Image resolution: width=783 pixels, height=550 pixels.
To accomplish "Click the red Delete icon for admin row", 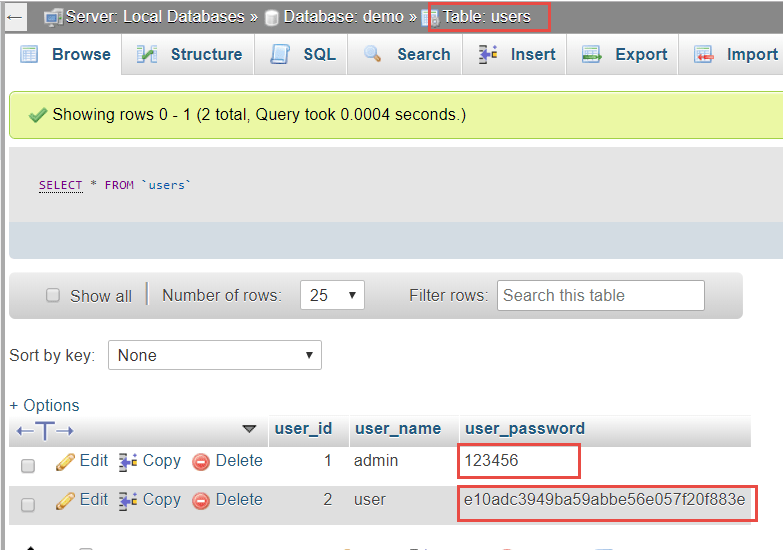I will tap(201, 462).
